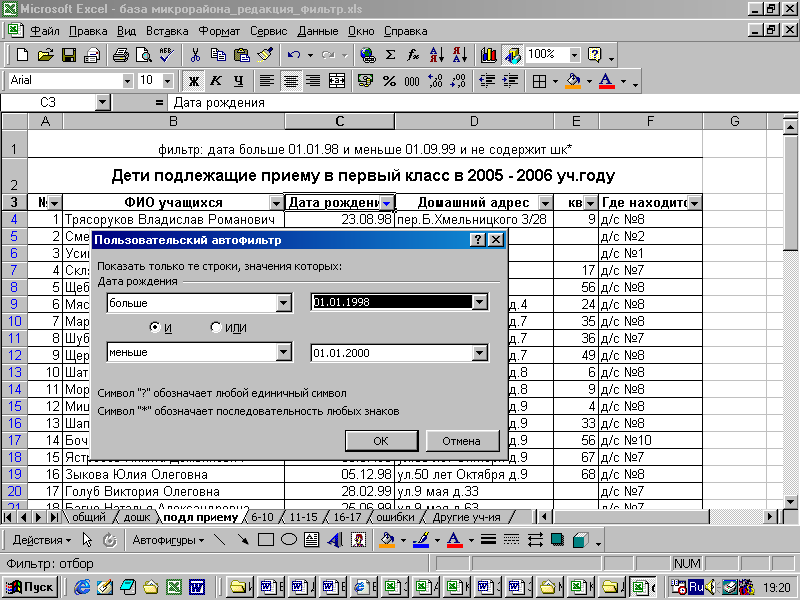Apply currency format icon
Image resolution: width=800 pixels, height=600 pixels.
click(x=365, y=81)
